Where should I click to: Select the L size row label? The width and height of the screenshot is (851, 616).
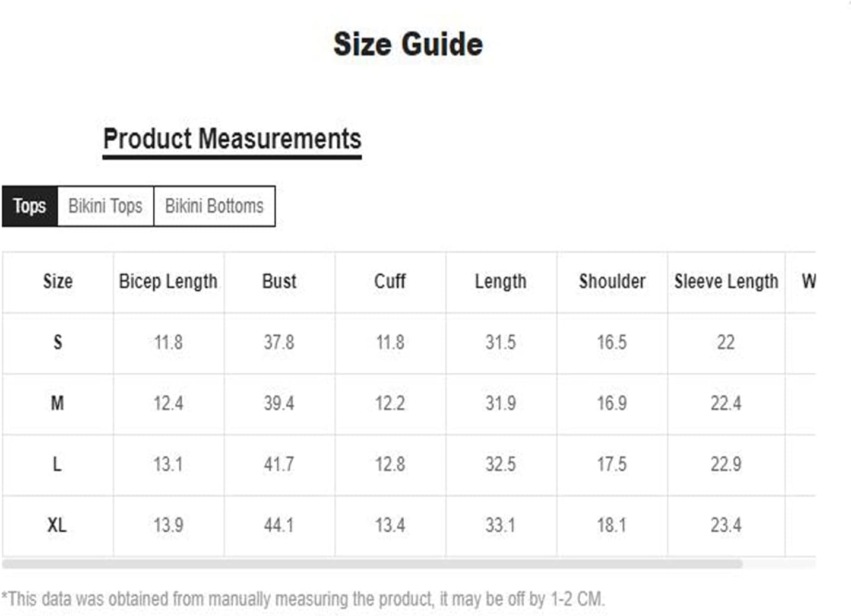pyautogui.click(x=58, y=464)
